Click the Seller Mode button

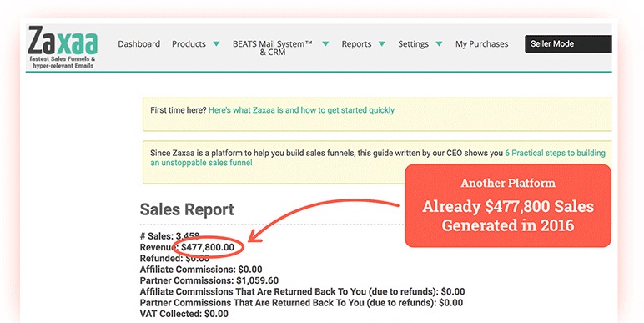tap(568, 44)
